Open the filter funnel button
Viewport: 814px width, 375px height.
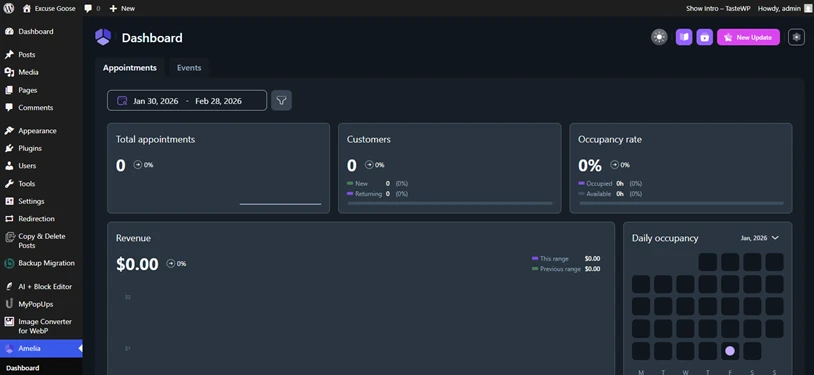pos(281,100)
